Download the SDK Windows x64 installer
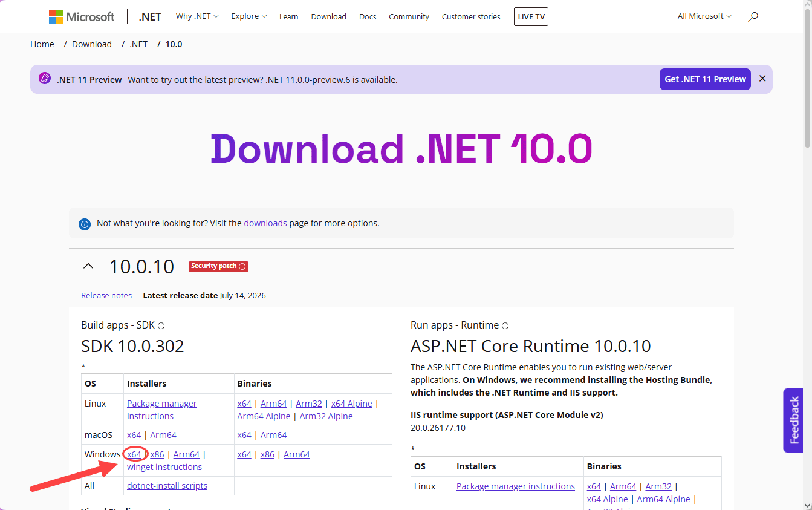Viewport: 812px width, 510px height. (134, 454)
